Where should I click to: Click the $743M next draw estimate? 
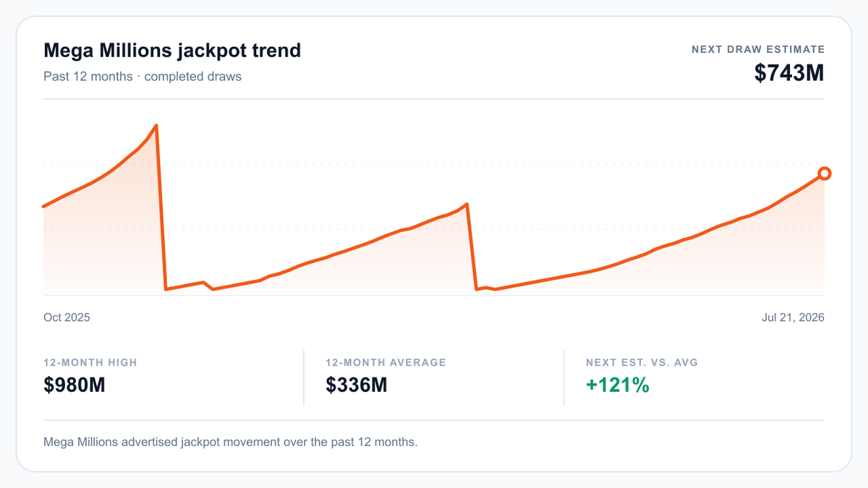(789, 73)
